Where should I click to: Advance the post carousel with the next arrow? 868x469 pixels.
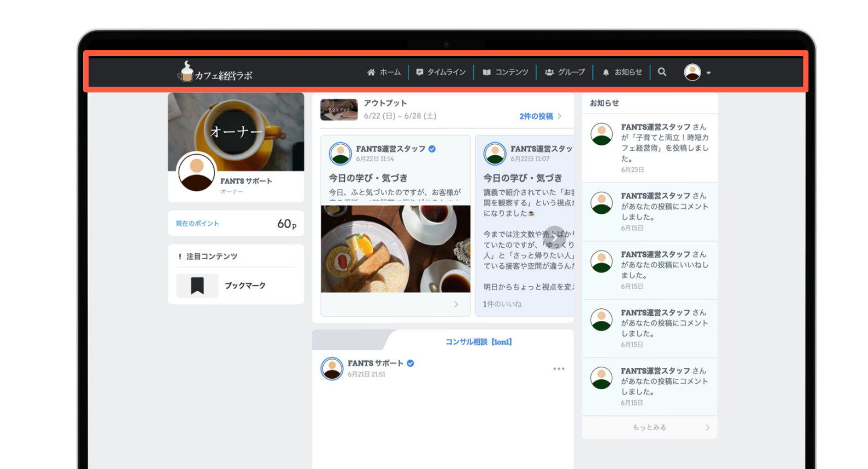[x=555, y=237]
